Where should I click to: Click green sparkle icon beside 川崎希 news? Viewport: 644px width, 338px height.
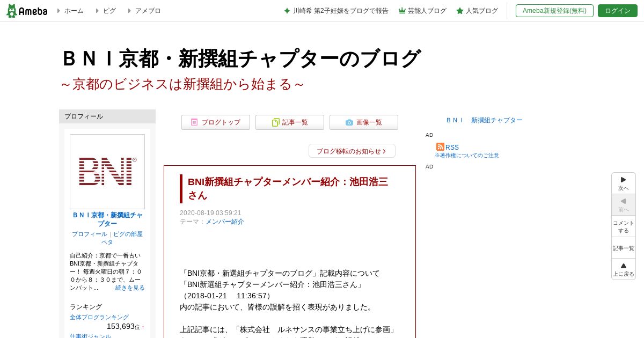click(x=287, y=11)
